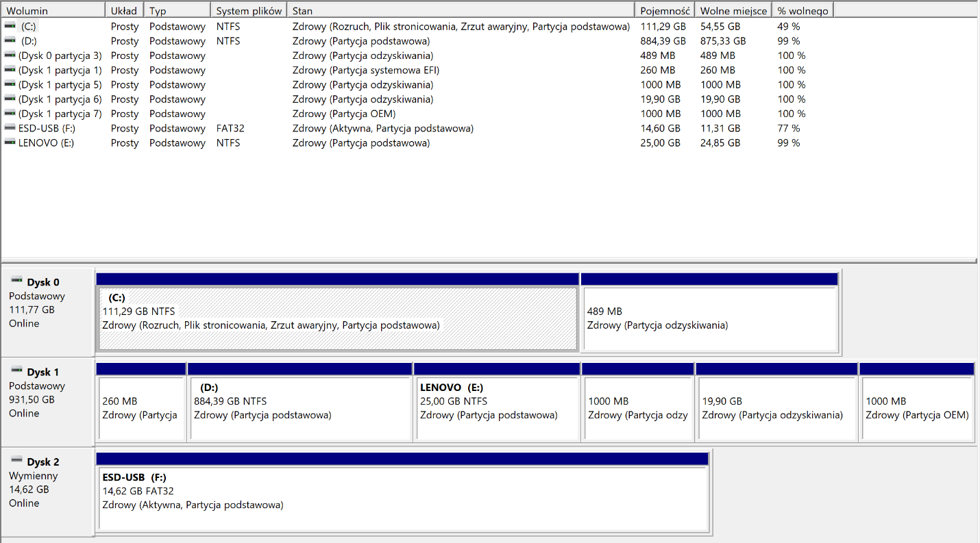Sort by the Wolumin column header

[53, 10]
